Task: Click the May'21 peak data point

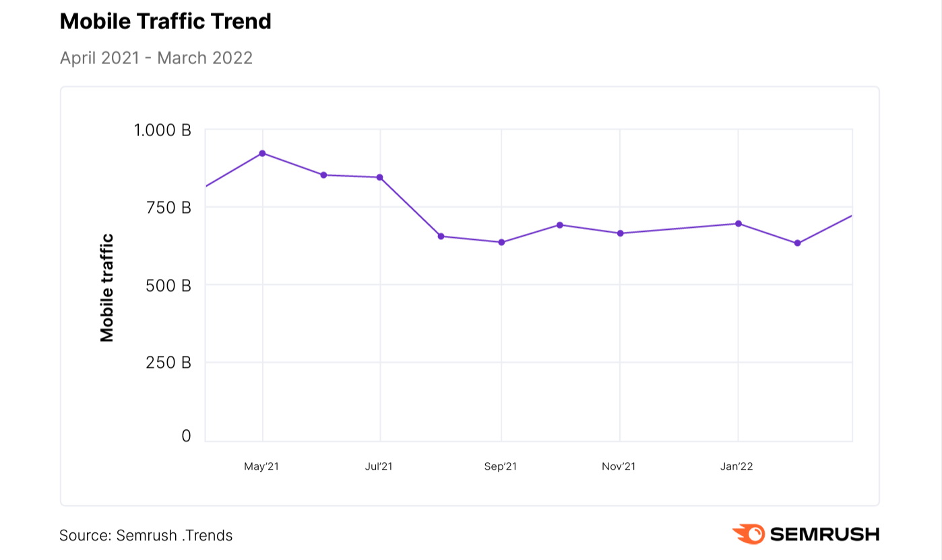Action: (262, 154)
